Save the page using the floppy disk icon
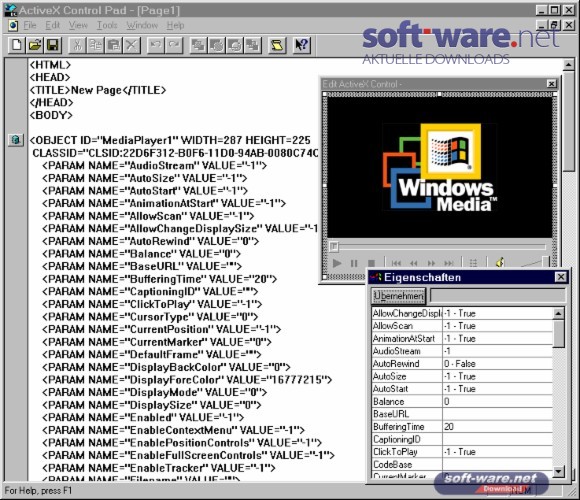 point(53,45)
